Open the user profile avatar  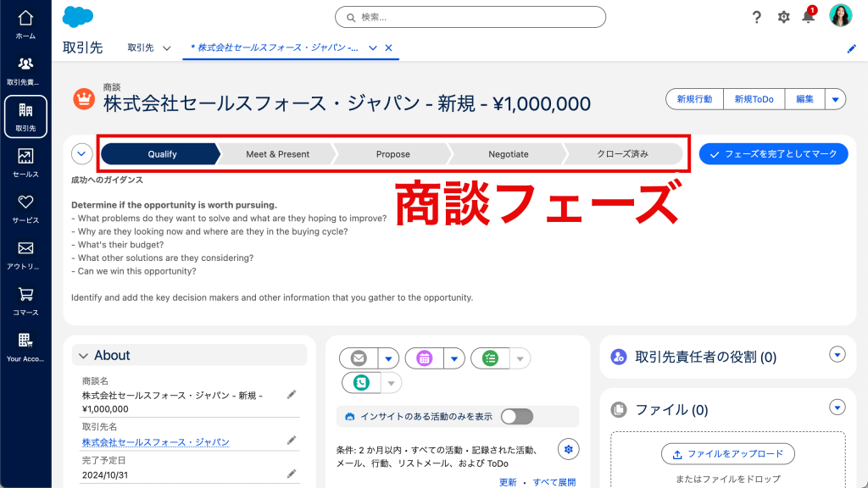[x=840, y=15]
